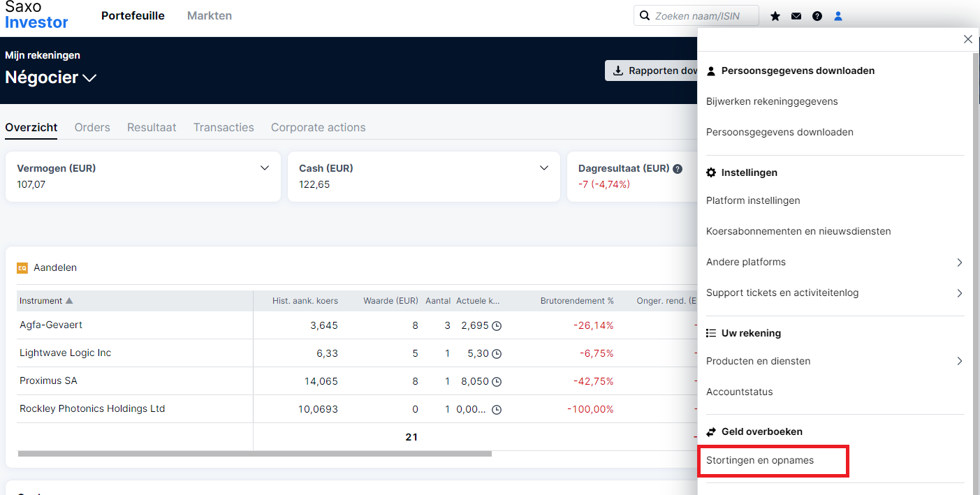Open the user profile icon
980x495 pixels.
(838, 16)
